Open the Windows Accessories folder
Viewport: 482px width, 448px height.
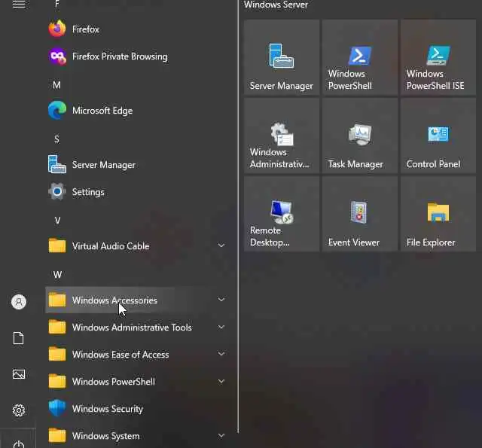click(x=136, y=300)
